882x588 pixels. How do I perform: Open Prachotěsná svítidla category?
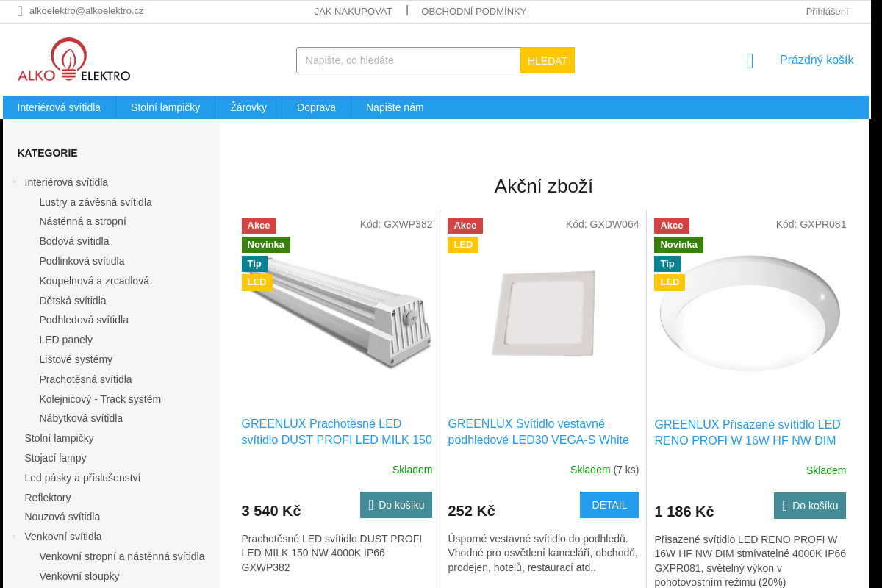(x=85, y=379)
